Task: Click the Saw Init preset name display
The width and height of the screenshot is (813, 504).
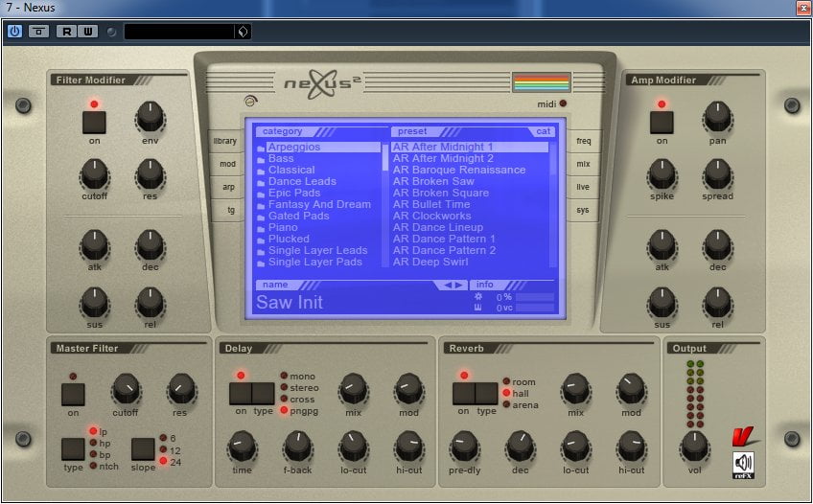Action: (290, 303)
